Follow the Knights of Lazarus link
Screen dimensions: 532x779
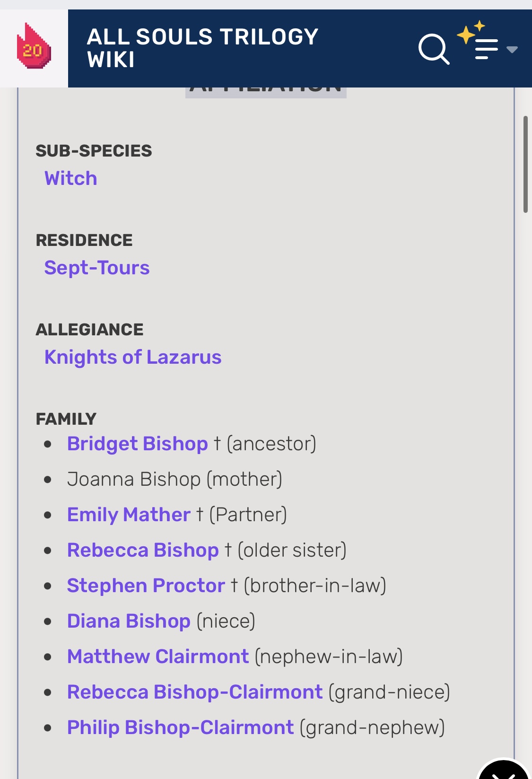[133, 357]
